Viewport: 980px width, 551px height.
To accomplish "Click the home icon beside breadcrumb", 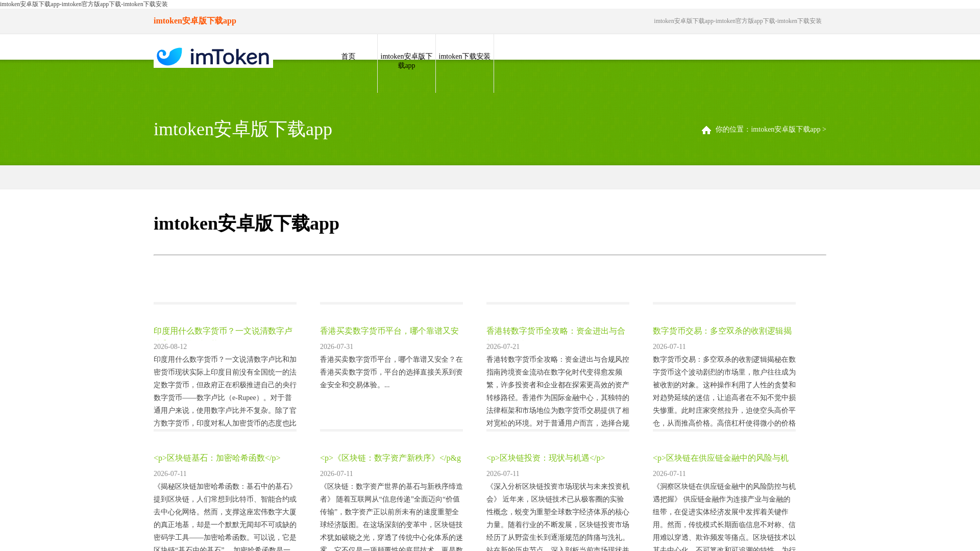I will coord(706,130).
